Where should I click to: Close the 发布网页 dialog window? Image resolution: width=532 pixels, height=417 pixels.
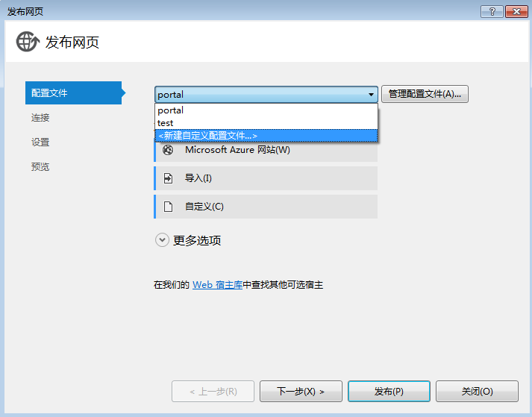coord(516,11)
